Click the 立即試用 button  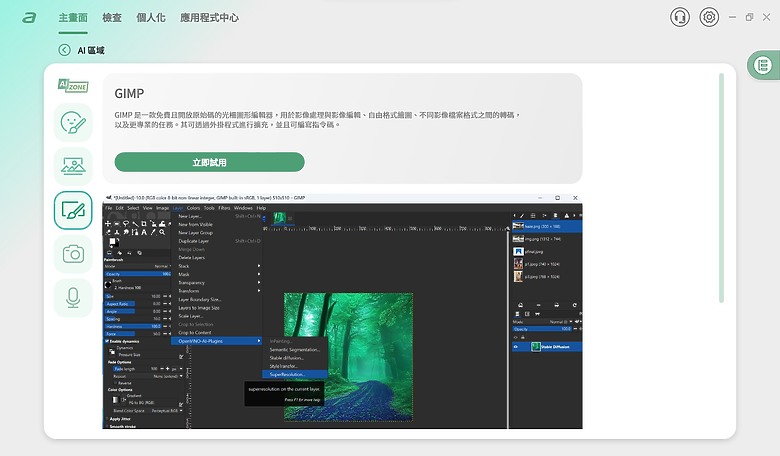[209, 162]
